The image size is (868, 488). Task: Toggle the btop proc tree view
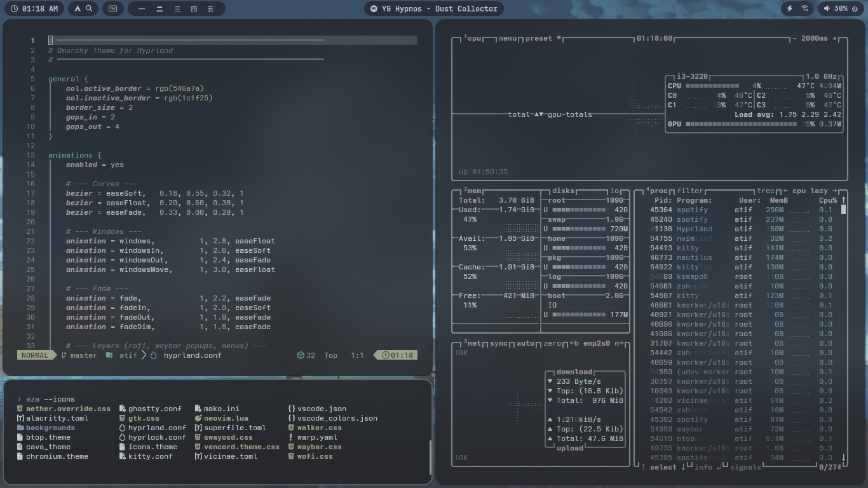pos(766,191)
